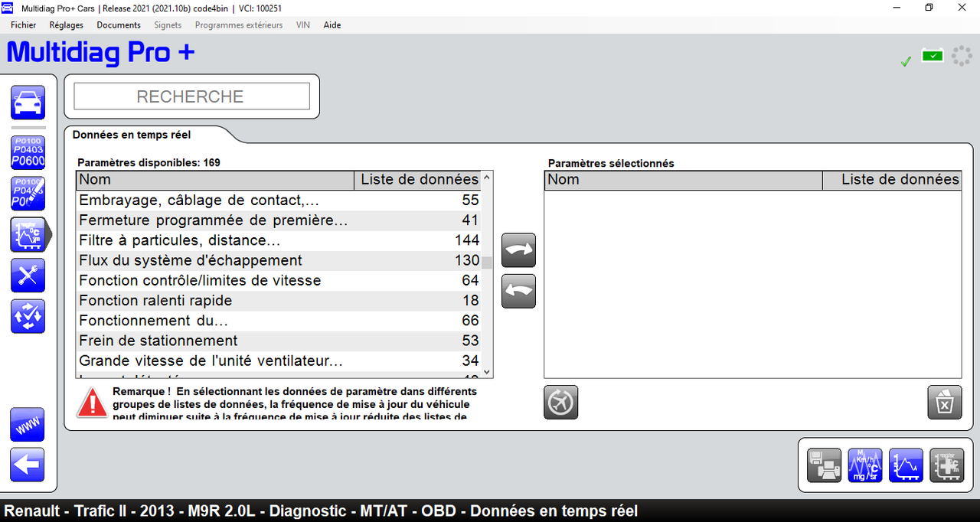This screenshot has height=522, width=980.
Task: Open the Aide menu
Action: point(332,25)
